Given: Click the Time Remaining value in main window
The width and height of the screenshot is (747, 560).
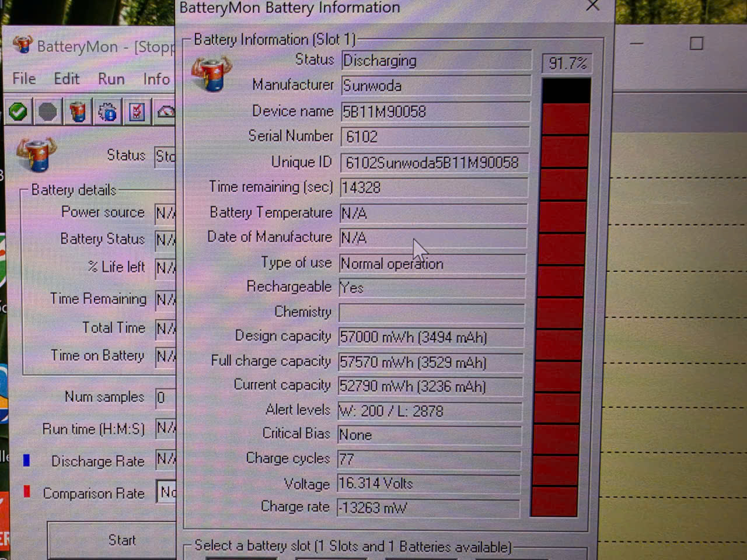Looking at the screenshot, I should click(x=166, y=300).
